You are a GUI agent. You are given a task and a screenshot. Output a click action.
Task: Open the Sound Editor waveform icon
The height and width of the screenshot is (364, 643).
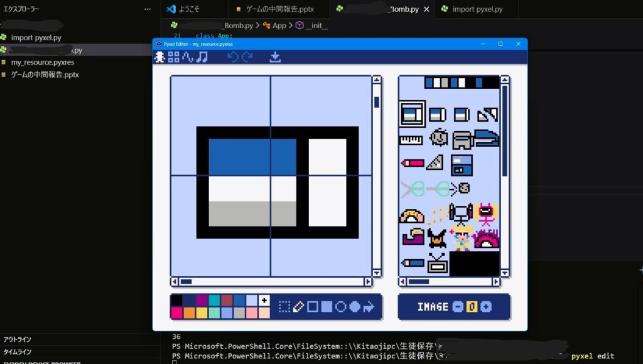[187, 57]
